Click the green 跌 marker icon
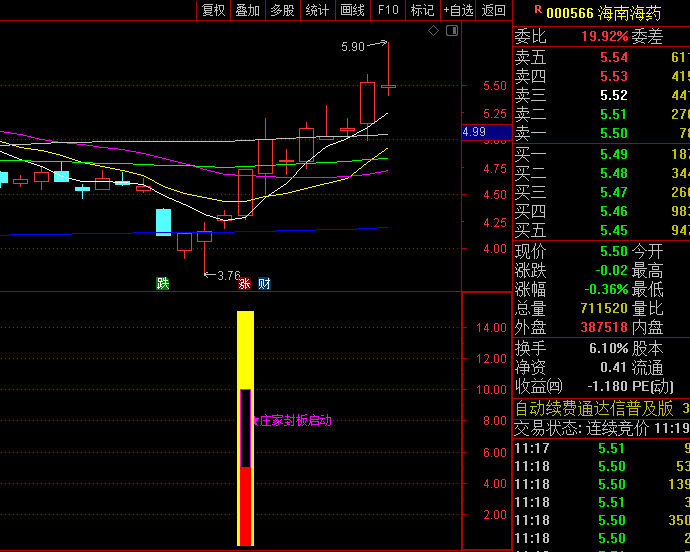Viewport: 690px width, 552px height. [x=163, y=283]
